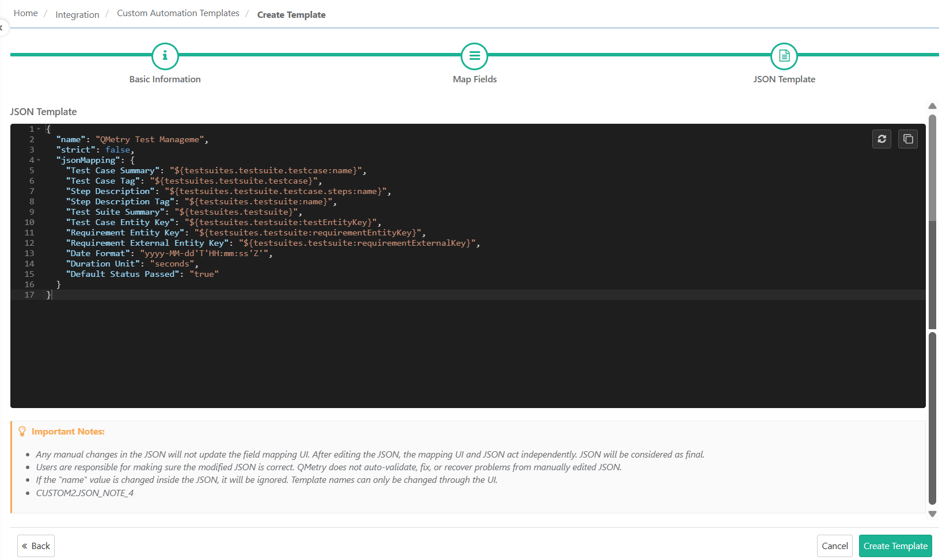Click the "Default Status Passed" line
The image size is (946, 560).
click(x=142, y=274)
